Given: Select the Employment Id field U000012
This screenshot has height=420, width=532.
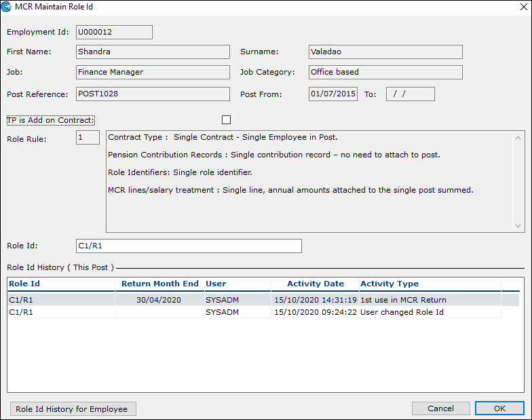Looking at the screenshot, I should [x=114, y=33].
